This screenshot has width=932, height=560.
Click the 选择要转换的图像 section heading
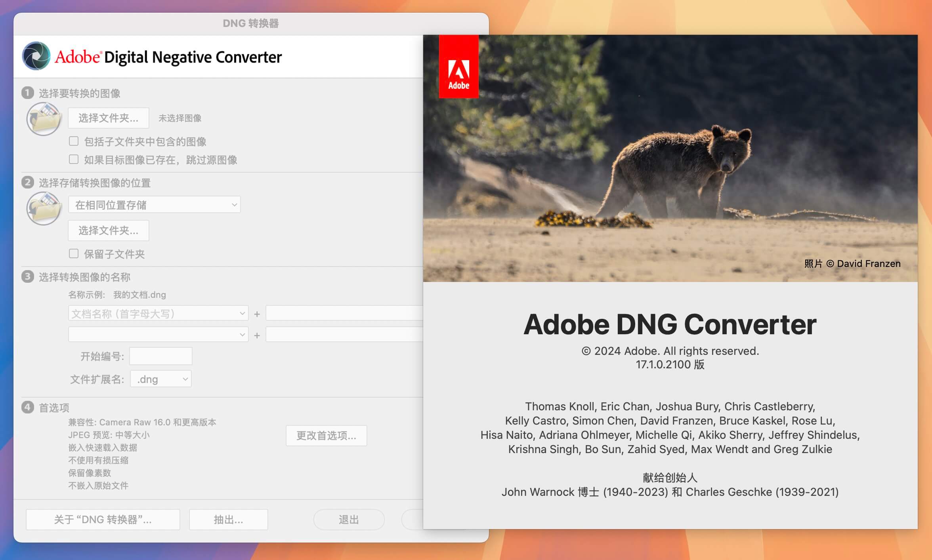click(x=80, y=93)
